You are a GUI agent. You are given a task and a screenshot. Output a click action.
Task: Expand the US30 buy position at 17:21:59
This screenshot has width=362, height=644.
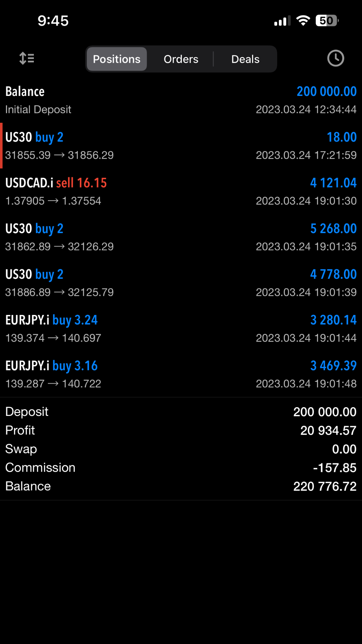(181, 146)
